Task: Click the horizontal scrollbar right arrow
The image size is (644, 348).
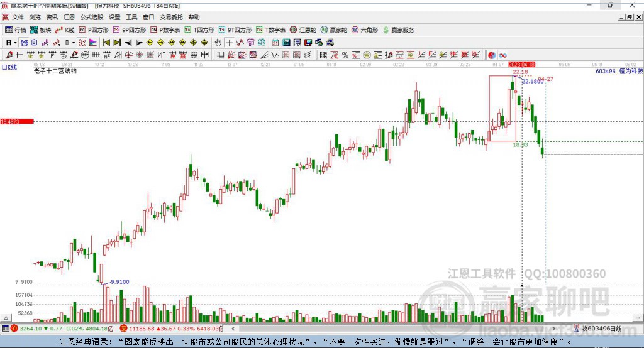Action: [x=553, y=329]
